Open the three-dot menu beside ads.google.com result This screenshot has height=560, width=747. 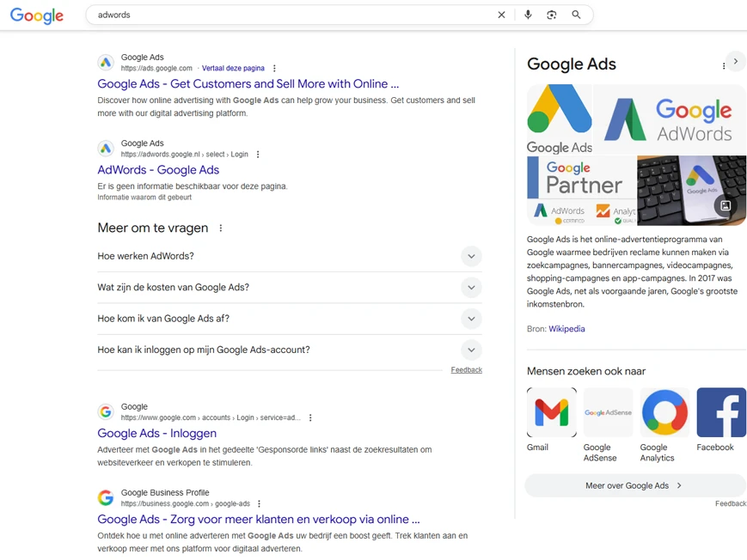coord(275,69)
